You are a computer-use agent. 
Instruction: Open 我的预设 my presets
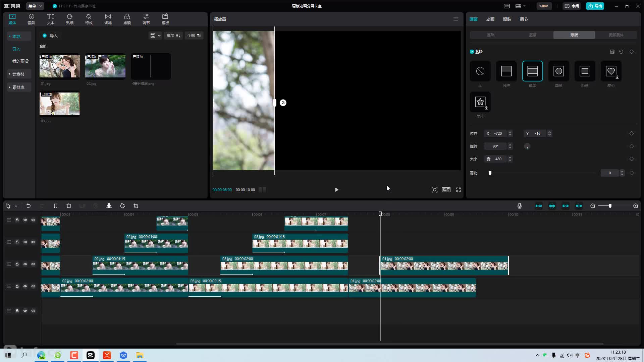click(x=20, y=61)
